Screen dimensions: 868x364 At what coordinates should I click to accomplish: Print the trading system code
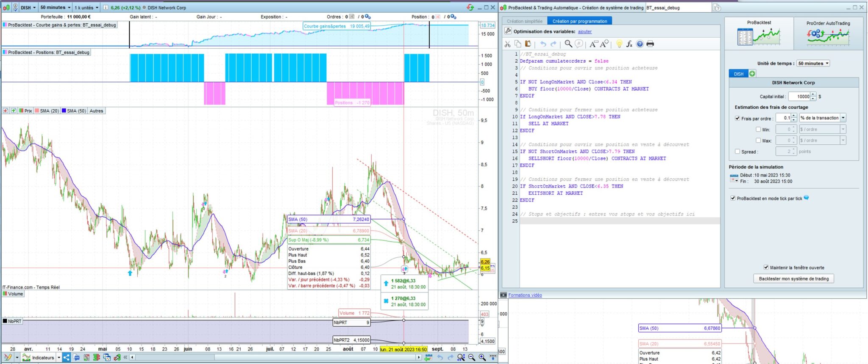650,44
